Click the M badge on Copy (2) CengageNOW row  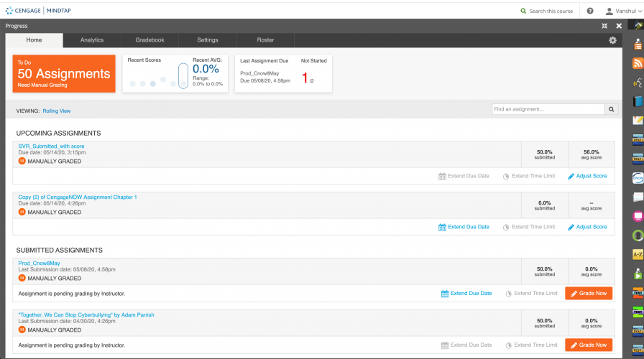(22, 212)
